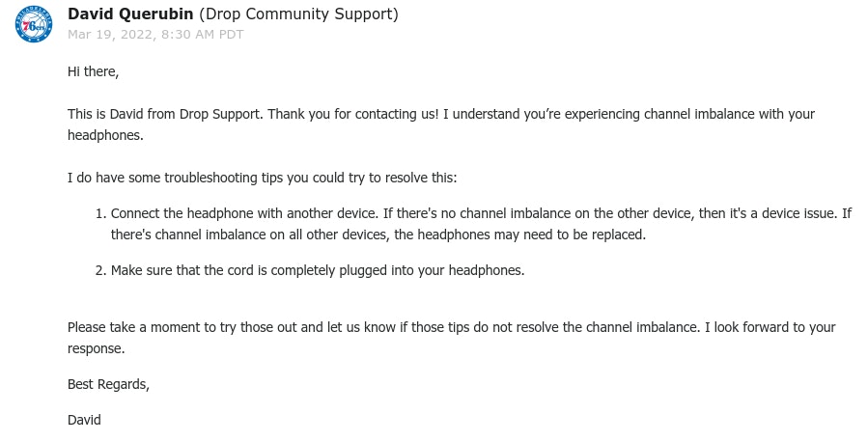This screenshot has width=868, height=442.
Task: Click the list number 2 marker
Action: click(x=99, y=270)
